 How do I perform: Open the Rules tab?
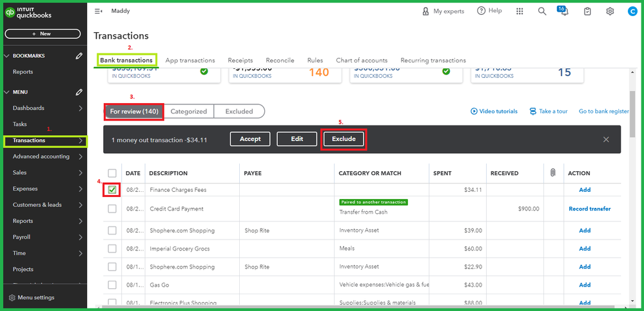[315, 61]
